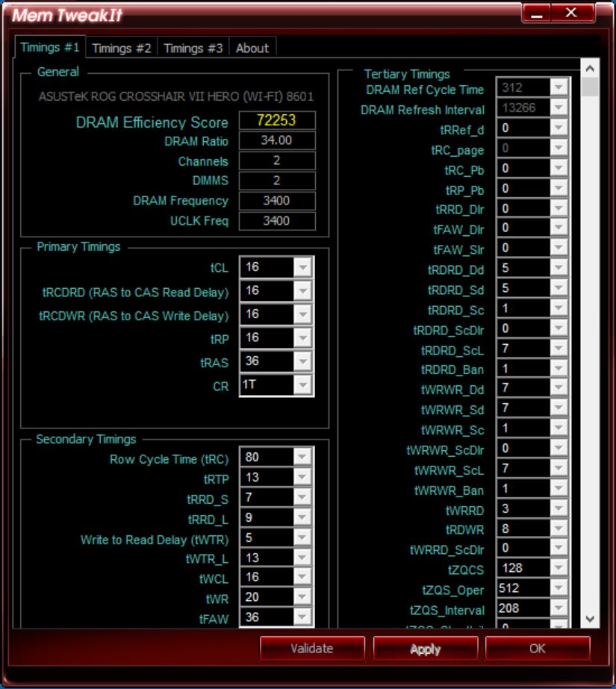Screen dimensions: 616x689
Task: Click the Validate button
Action: pyautogui.click(x=312, y=648)
